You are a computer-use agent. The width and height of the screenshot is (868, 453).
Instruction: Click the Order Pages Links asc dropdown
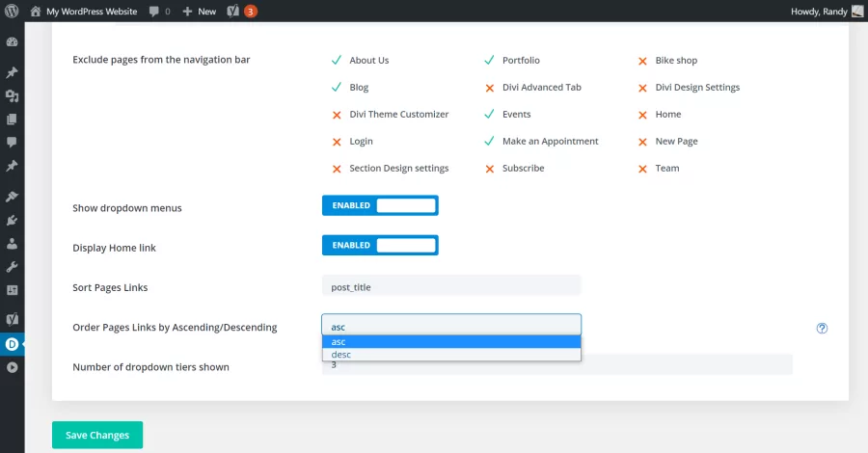point(451,325)
